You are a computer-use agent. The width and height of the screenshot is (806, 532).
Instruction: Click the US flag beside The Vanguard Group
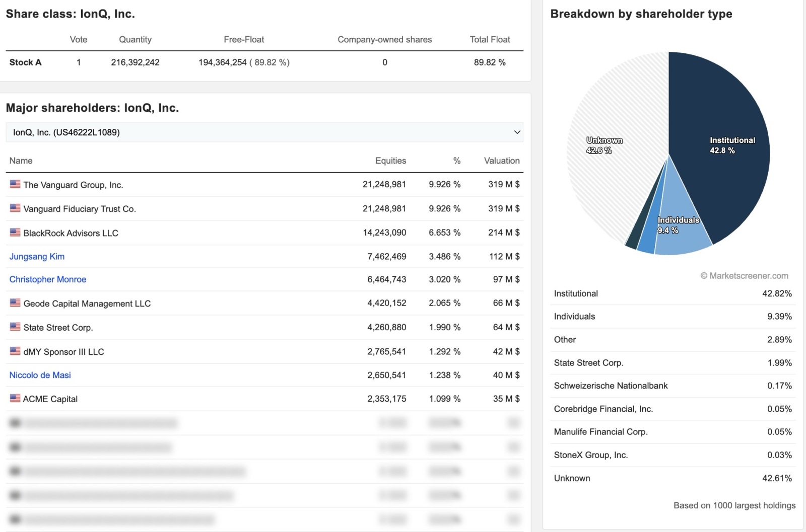[15, 184]
